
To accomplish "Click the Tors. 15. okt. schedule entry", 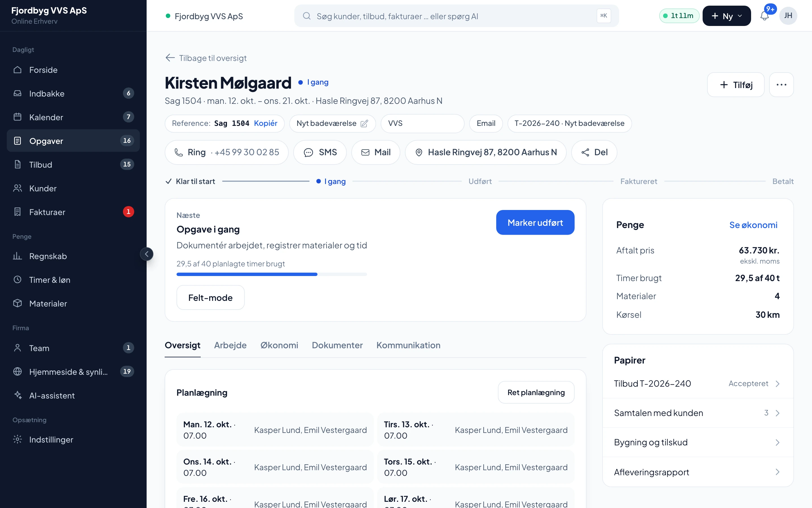I will coord(475,467).
